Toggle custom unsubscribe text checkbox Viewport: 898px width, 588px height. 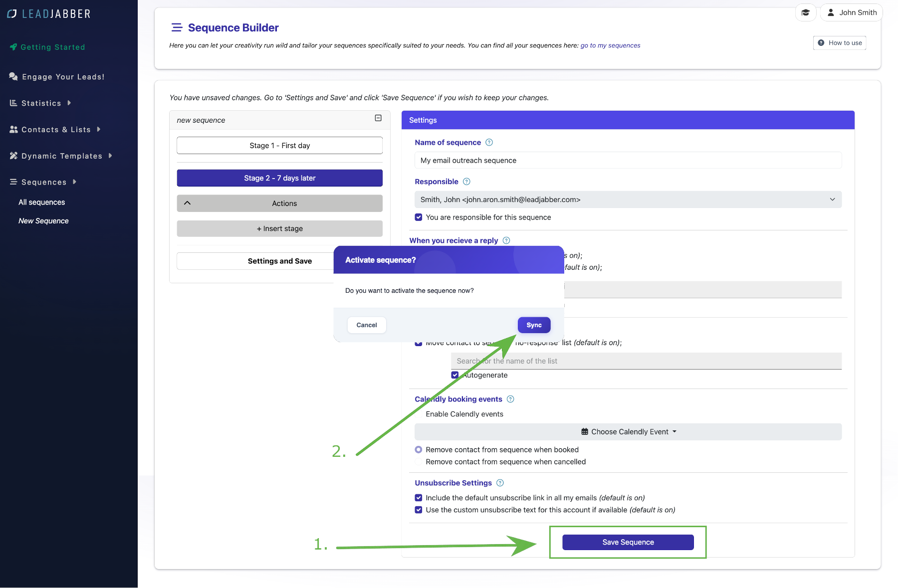[x=419, y=510]
